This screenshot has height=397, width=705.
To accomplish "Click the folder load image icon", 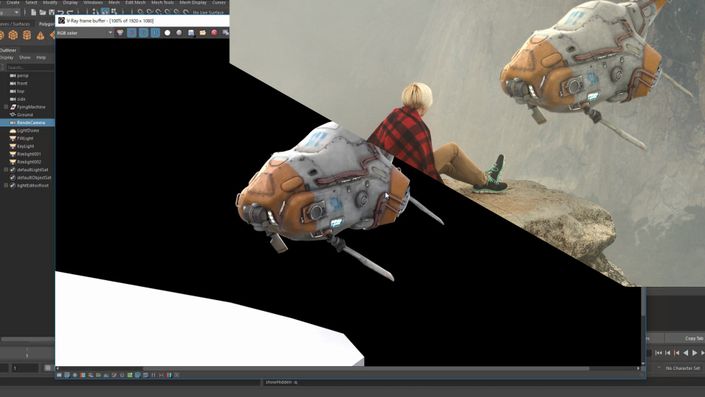I will click(203, 33).
